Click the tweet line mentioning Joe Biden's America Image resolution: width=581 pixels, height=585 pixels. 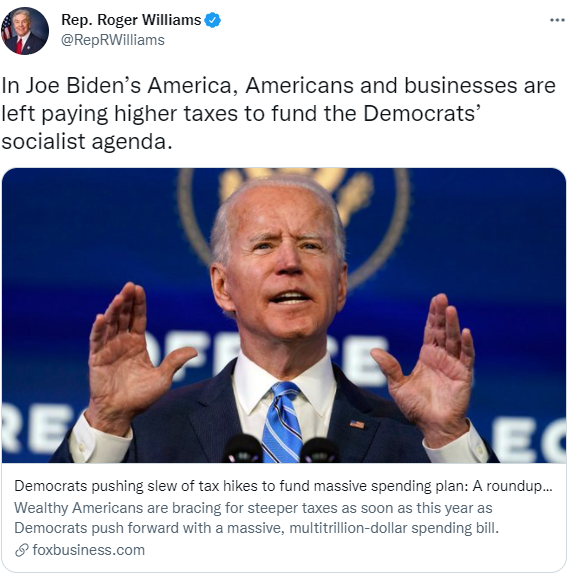(x=278, y=85)
